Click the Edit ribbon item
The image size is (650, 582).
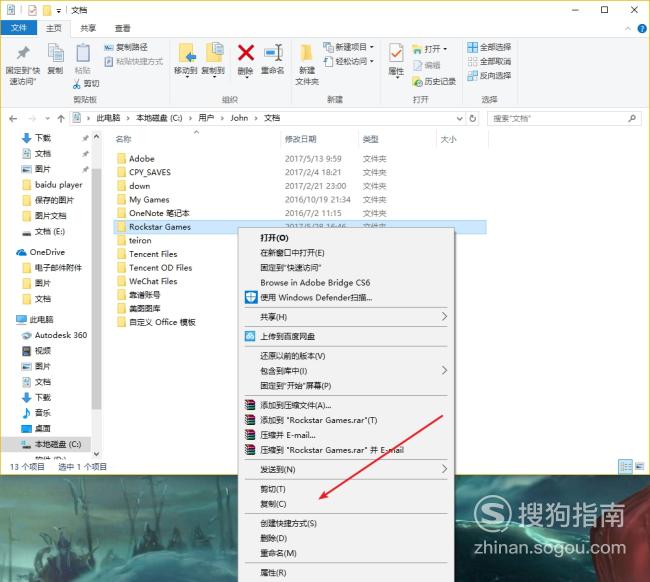click(427, 65)
